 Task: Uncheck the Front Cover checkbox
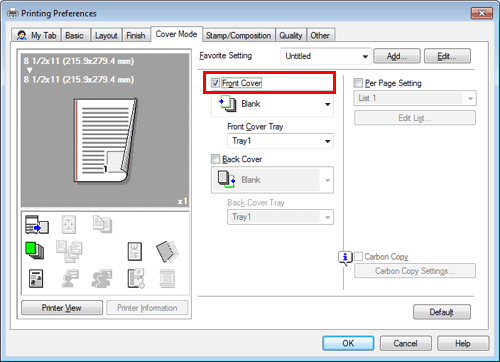[215, 83]
